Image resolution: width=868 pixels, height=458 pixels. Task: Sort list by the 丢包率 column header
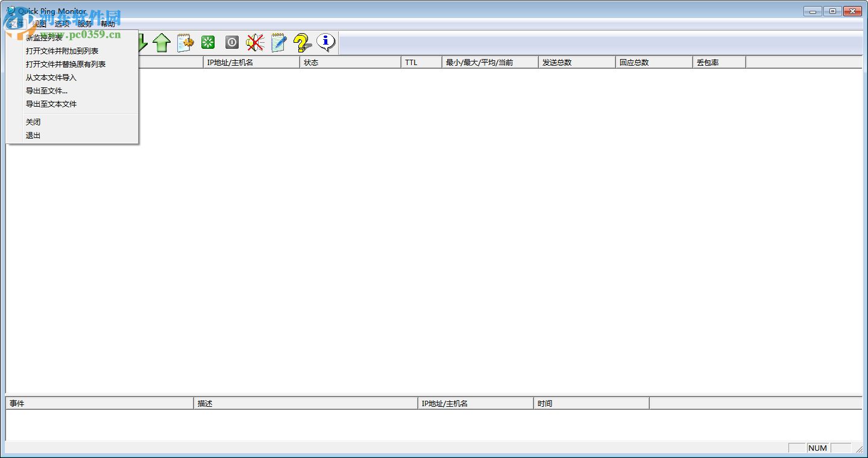click(719, 61)
